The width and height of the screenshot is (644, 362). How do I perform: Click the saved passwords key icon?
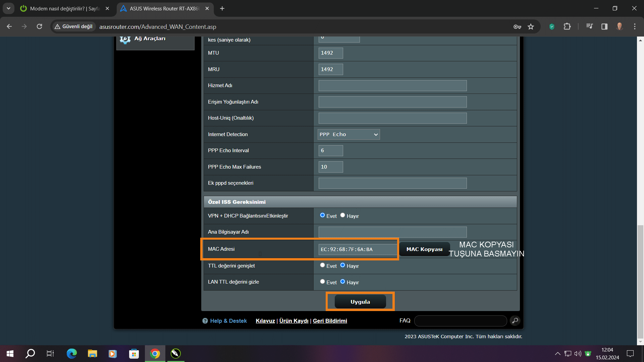coord(517,27)
